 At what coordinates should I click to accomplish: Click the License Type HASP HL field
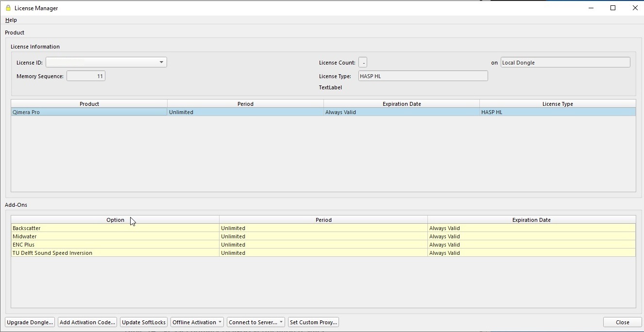tap(423, 76)
